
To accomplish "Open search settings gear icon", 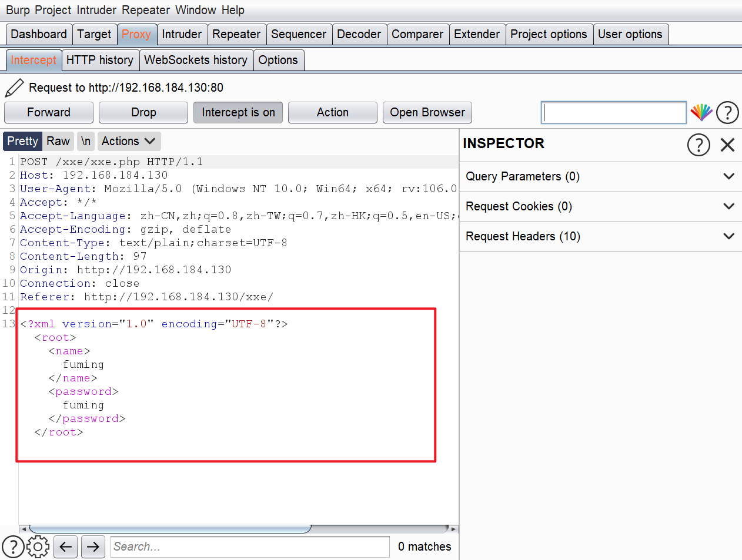I will pyautogui.click(x=38, y=546).
